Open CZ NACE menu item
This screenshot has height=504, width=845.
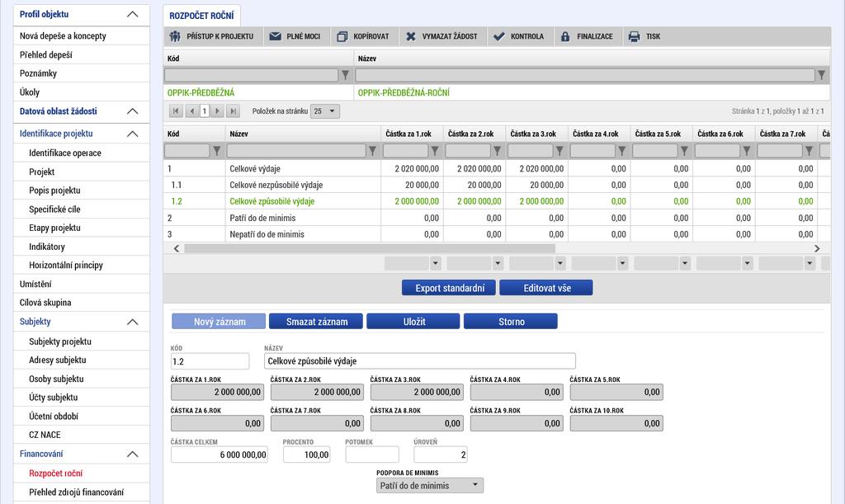point(82,435)
